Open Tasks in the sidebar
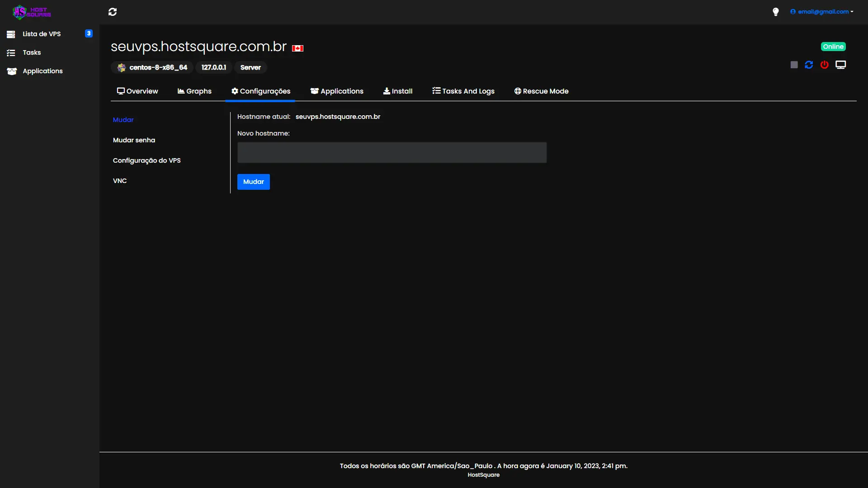The image size is (868, 488). click(32, 52)
